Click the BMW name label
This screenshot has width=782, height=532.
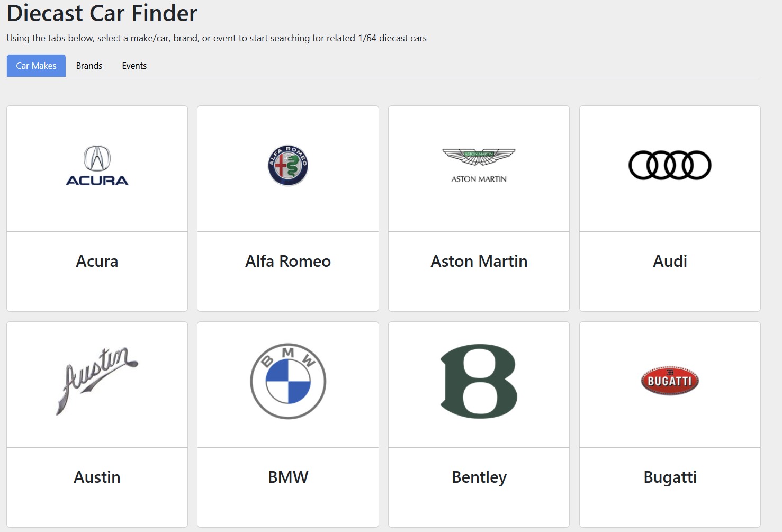click(287, 476)
